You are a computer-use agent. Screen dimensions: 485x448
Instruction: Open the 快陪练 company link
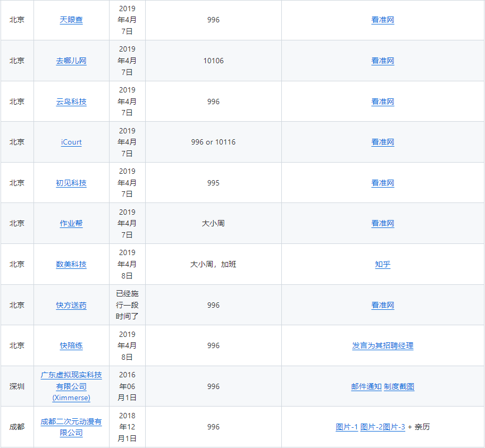[71, 345]
